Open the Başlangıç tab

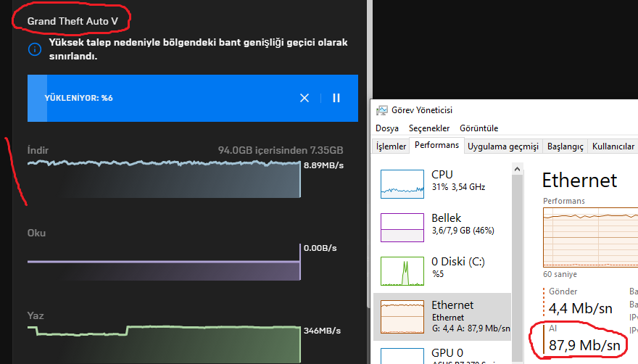(565, 146)
